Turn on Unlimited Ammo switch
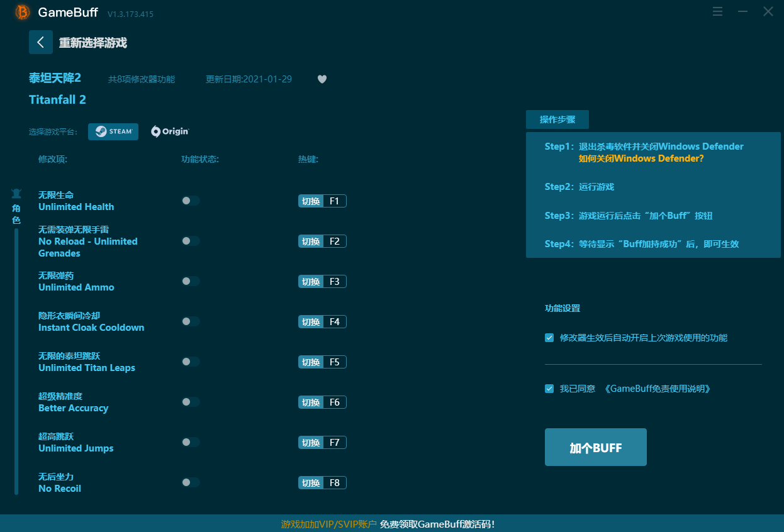This screenshot has width=784, height=532. click(x=191, y=281)
